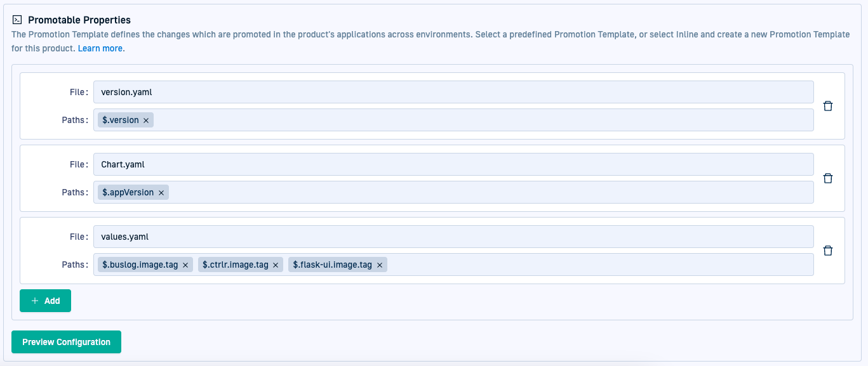Select the $.flask-ui.image.tag chip
Screen dimensions: 868x366
[x=332, y=265]
